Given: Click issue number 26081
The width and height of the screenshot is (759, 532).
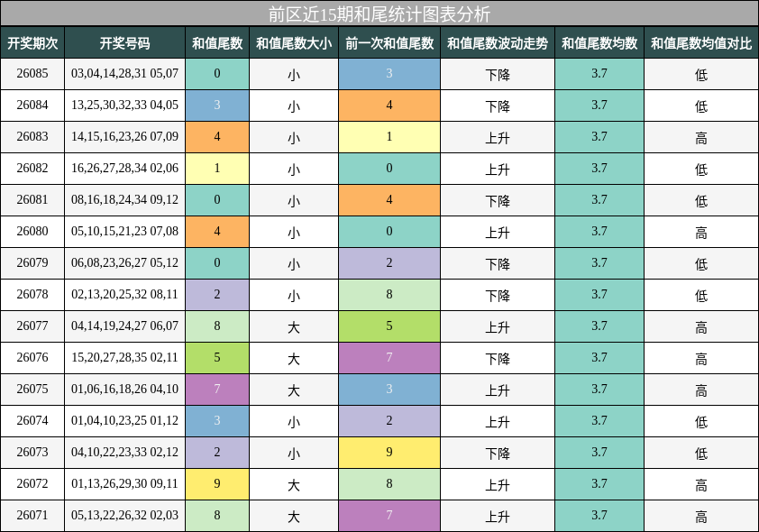Looking at the screenshot, I should 32,199.
